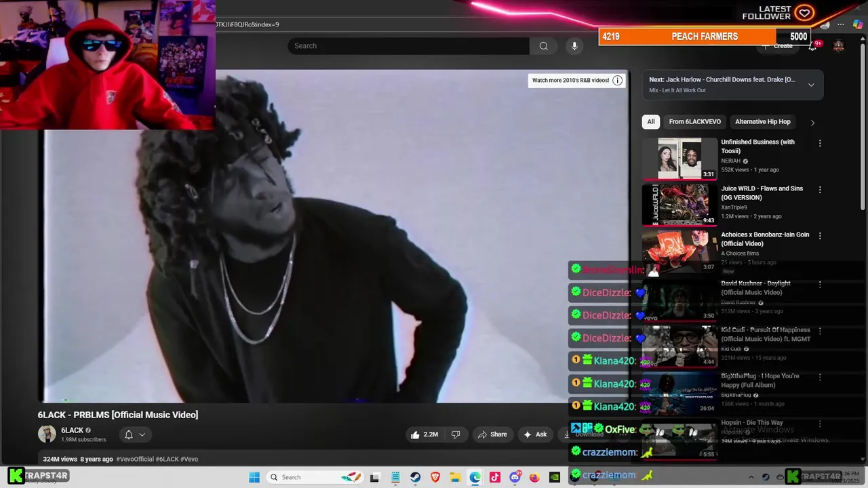Image resolution: width=868 pixels, height=488 pixels.
Task: Open Firefox from the taskbar
Action: [535, 477]
